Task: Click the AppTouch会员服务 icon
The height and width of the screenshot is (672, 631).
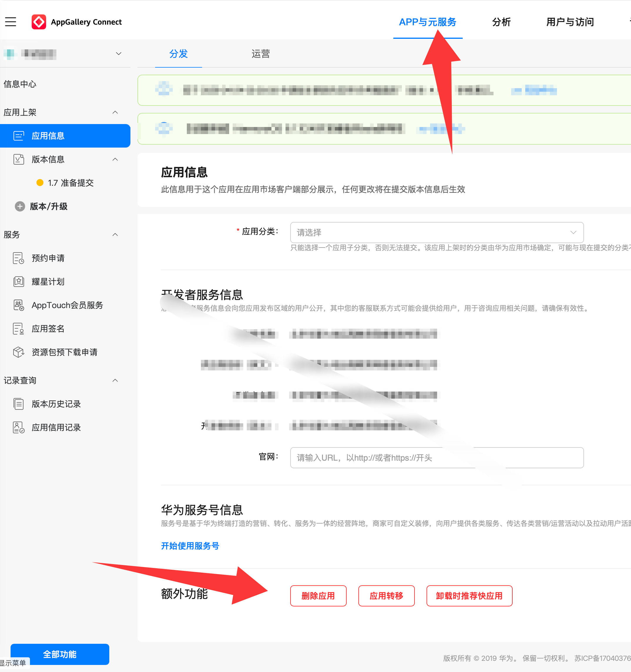Action: point(19,305)
